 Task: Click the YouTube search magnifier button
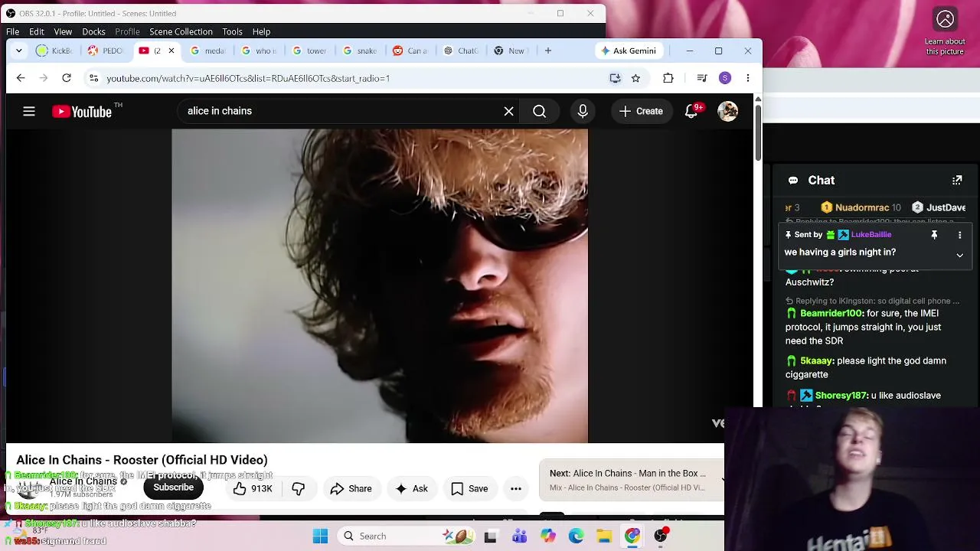(x=539, y=112)
